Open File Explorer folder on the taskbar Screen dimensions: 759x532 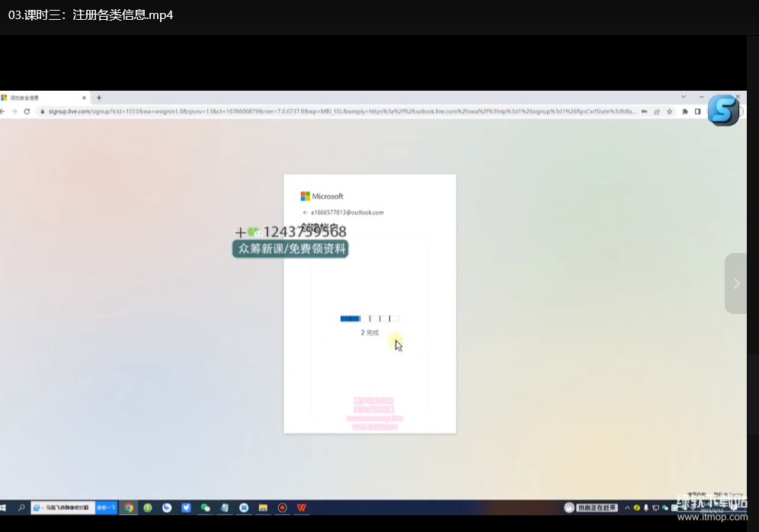pyautogui.click(x=263, y=508)
